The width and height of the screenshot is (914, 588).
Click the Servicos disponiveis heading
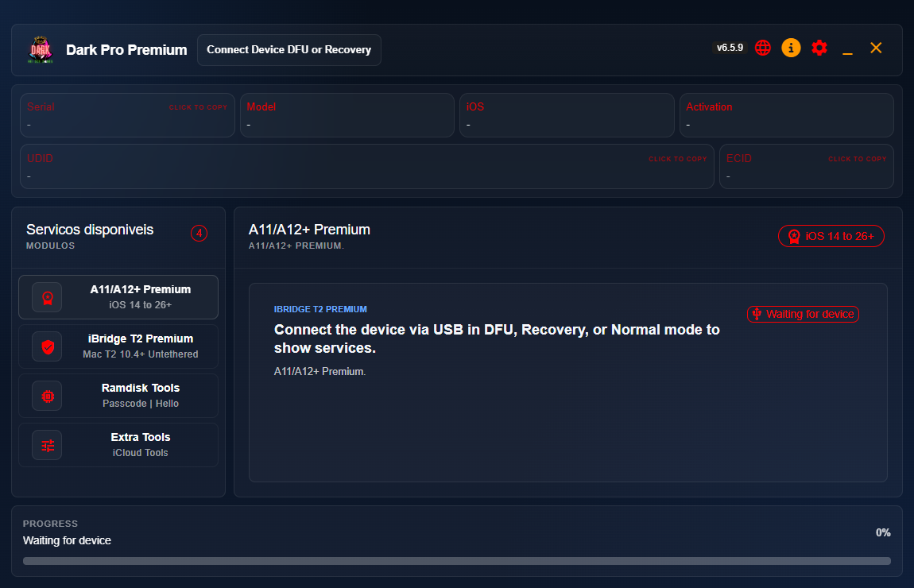(x=90, y=230)
